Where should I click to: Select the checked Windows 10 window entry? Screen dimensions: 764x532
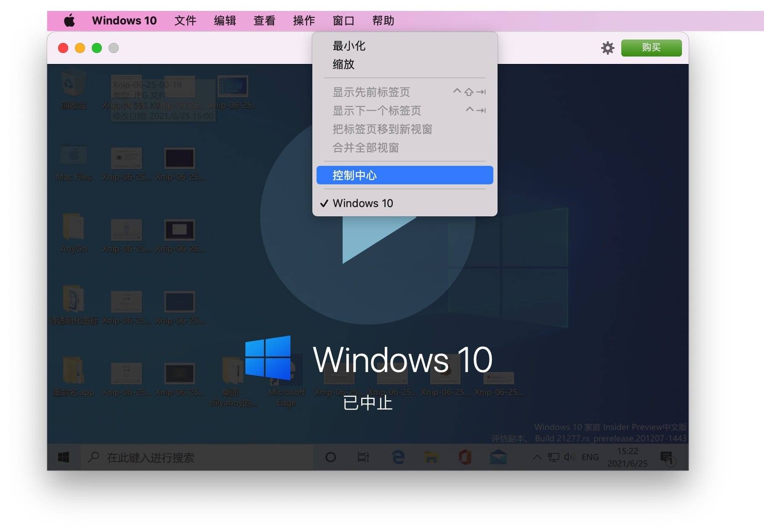click(x=362, y=203)
